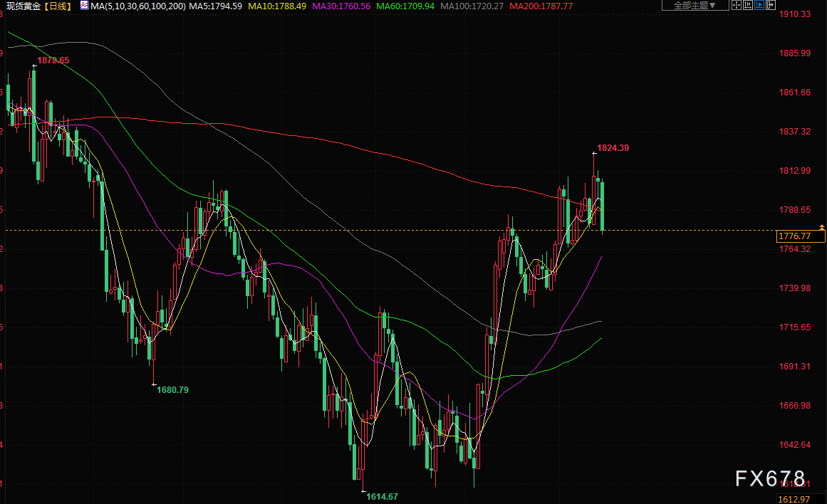Click the 1812.99 axis price

[x=795, y=171]
